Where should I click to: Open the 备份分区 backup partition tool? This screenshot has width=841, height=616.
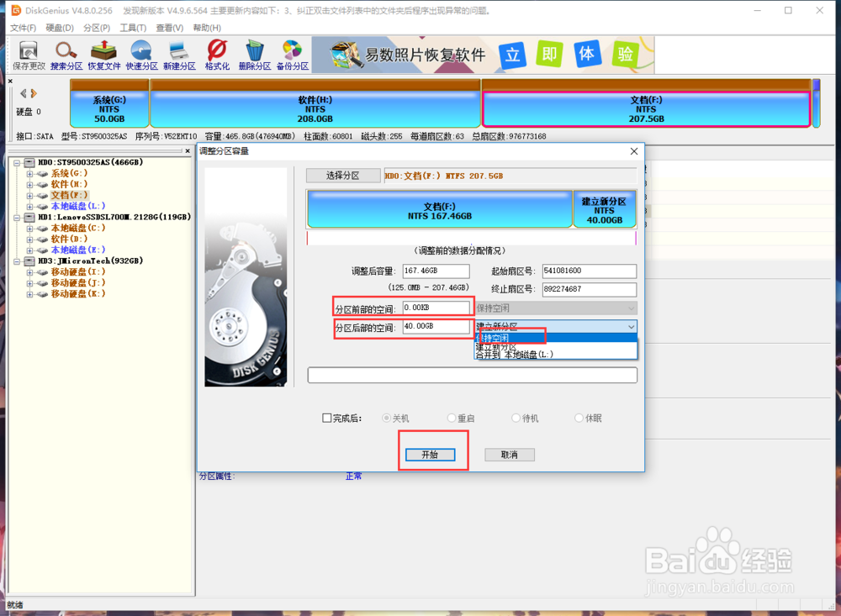292,55
